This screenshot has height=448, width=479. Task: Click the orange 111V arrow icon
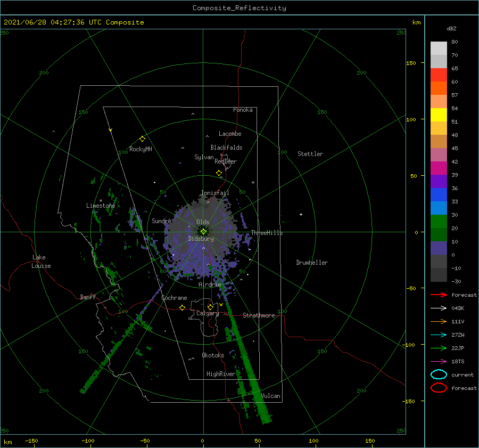[439, 321]
